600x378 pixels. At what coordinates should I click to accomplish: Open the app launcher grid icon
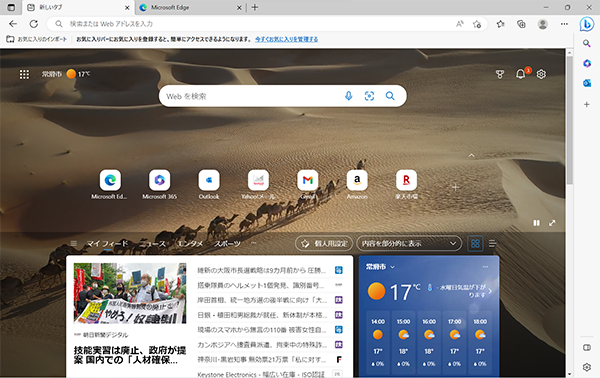pyautogui.click(x=24, y=74)
